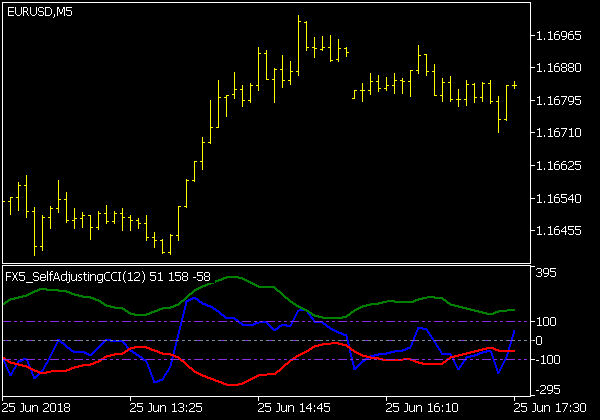Click the 25 Jun 2018 date label
This screenshot has height=420, width=600.
[36, 408]
